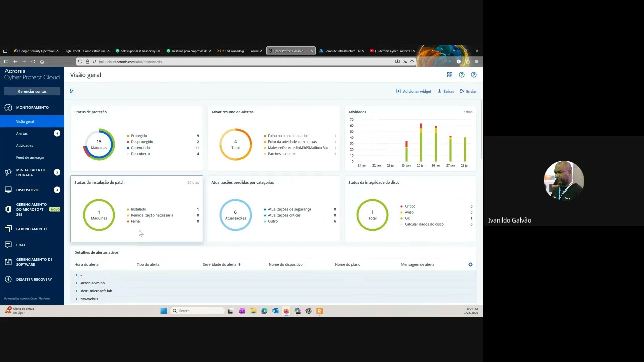Click the Reinicialização necessária legend entry
Image resolution: width=644 pixels, height=362 pixels.
(x=150, y=215)
